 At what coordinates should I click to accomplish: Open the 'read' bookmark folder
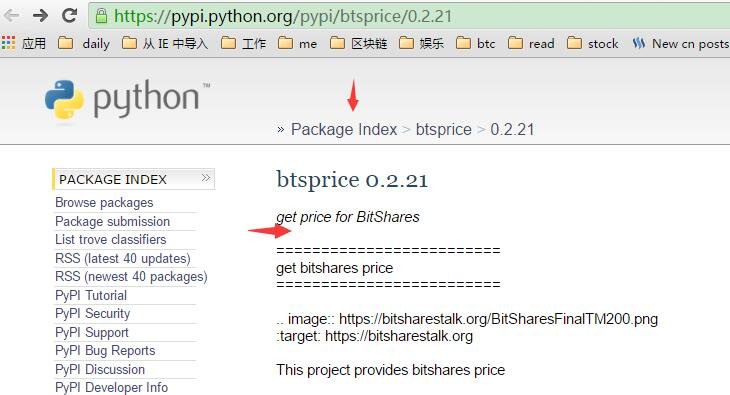pyautogui.click(x=531, y=43)
